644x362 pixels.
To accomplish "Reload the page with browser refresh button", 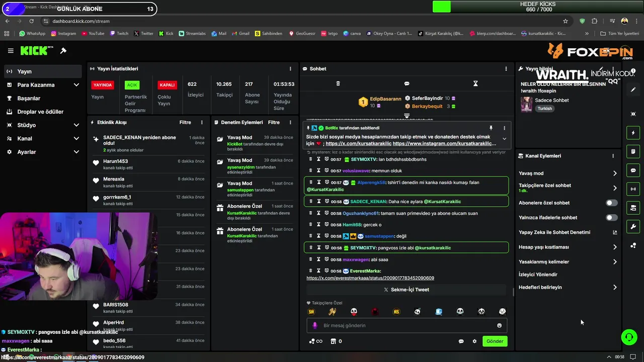I will 32,21.
